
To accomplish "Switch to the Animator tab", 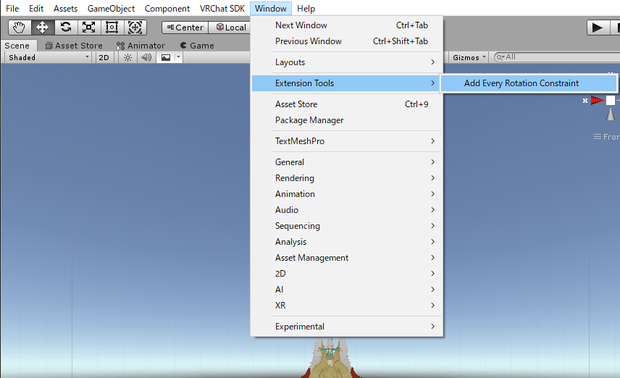I will point(141,46).
